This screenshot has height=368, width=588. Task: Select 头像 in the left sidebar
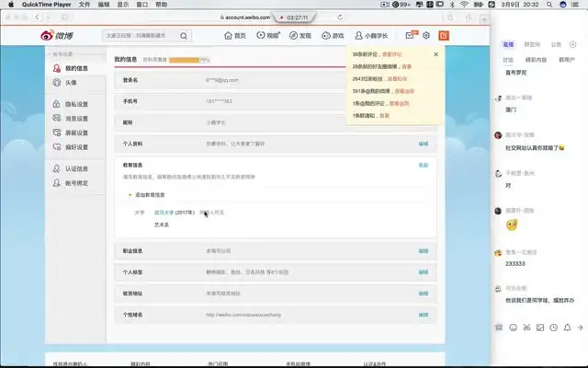(71, 82)
